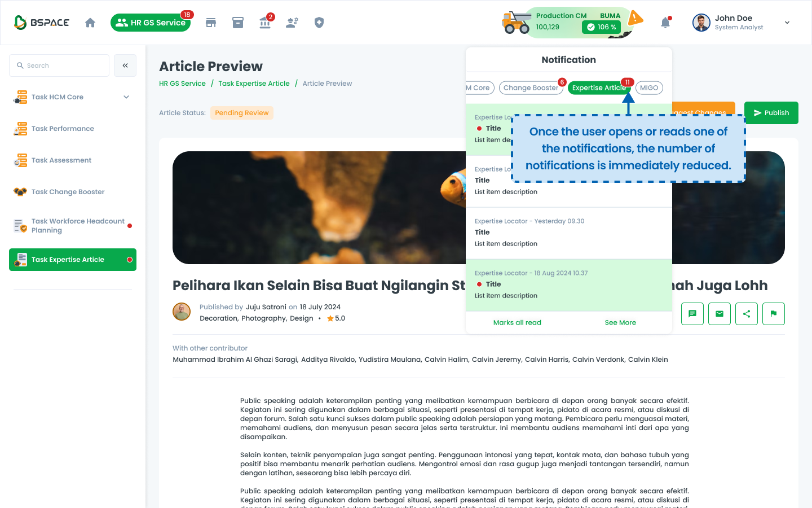The image size is (812, 508).
Task: Click the share icon button on article
Action: [x=747, y=314]
